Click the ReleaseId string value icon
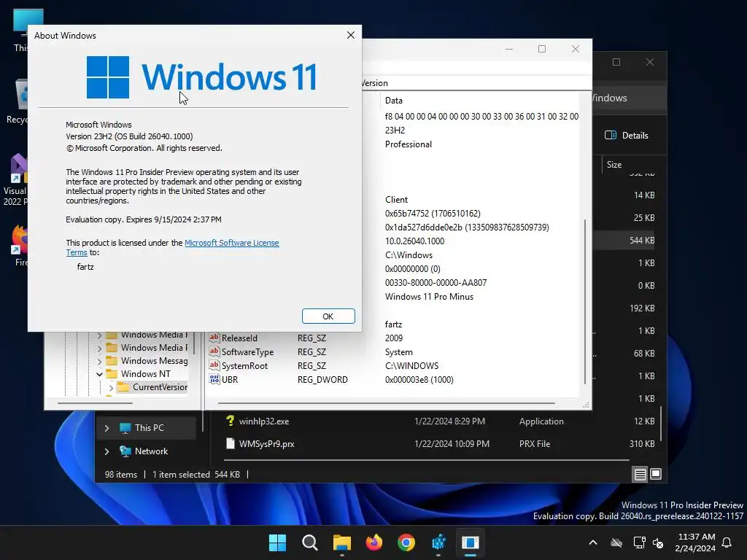This screenshot has width=747, height=560. 214,338
